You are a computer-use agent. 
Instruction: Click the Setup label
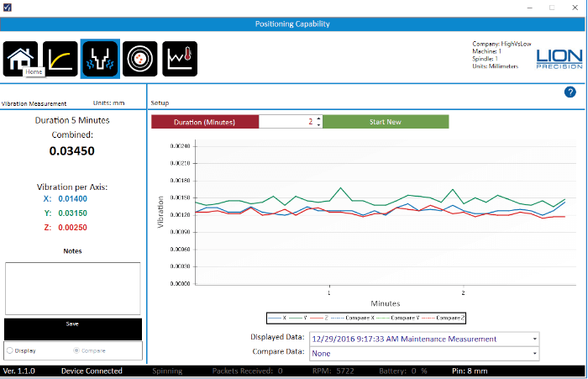160,103
